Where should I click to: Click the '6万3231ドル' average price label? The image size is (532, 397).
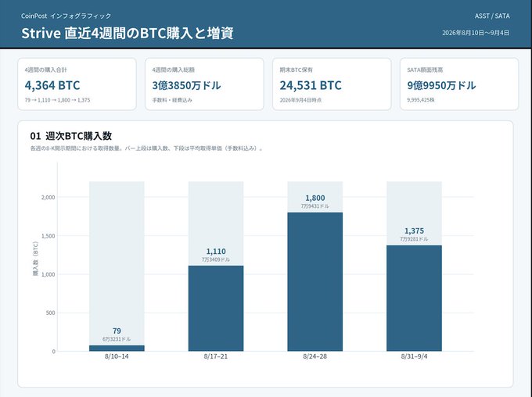pyautogui.click(x=117, y=339)
